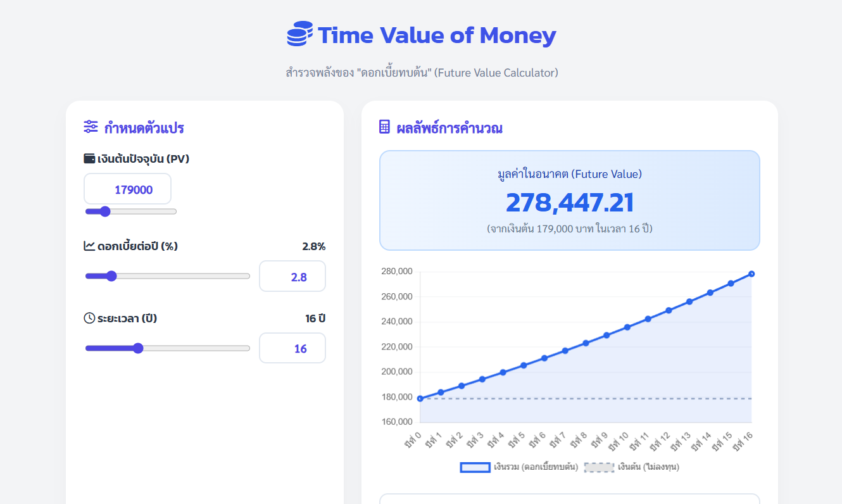Click the ดอกเบี้ยต่อปี (%) label
Image resolution: width=842 pixels, height=504 pixels.
(x=137, y=246)
